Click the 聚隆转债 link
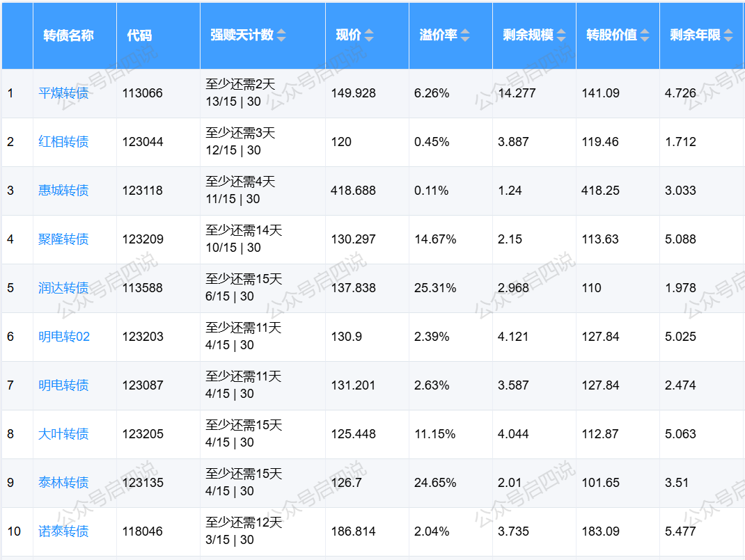Viewport: 745px width, 560px height. 63,239
